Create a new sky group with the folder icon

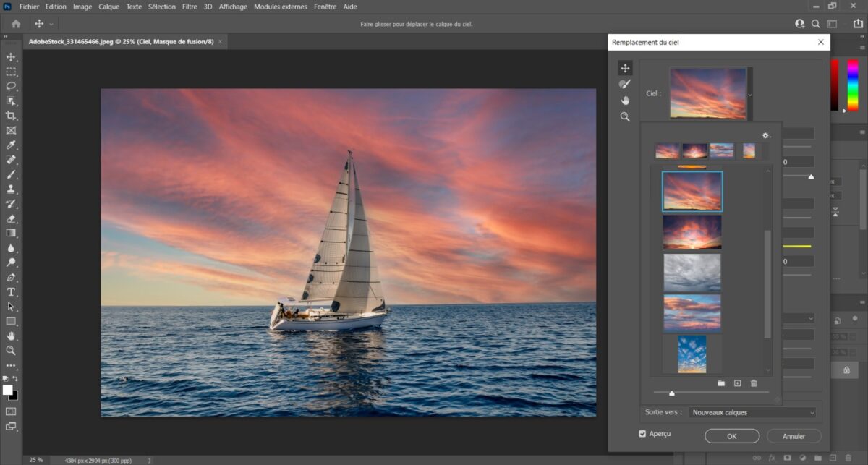[720, 383]
